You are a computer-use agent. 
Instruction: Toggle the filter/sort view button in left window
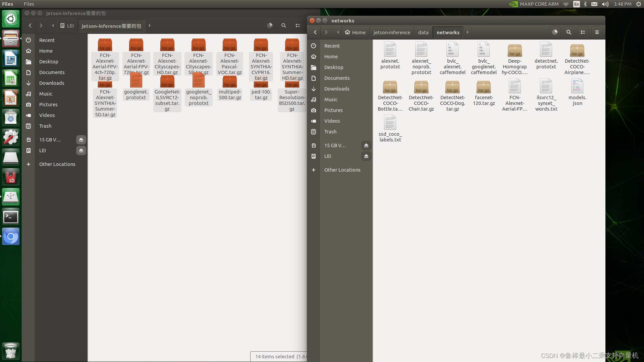(x=299, y=25)
